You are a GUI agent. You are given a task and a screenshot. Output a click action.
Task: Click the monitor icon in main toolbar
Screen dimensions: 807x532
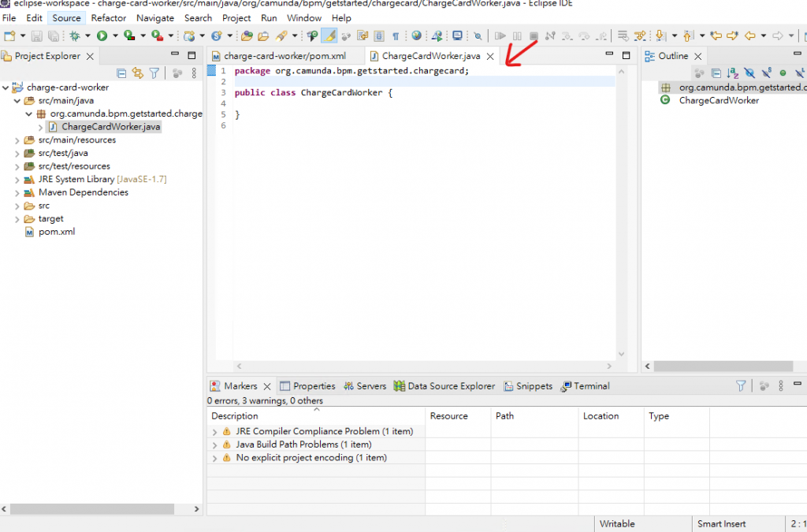(457, 35)
